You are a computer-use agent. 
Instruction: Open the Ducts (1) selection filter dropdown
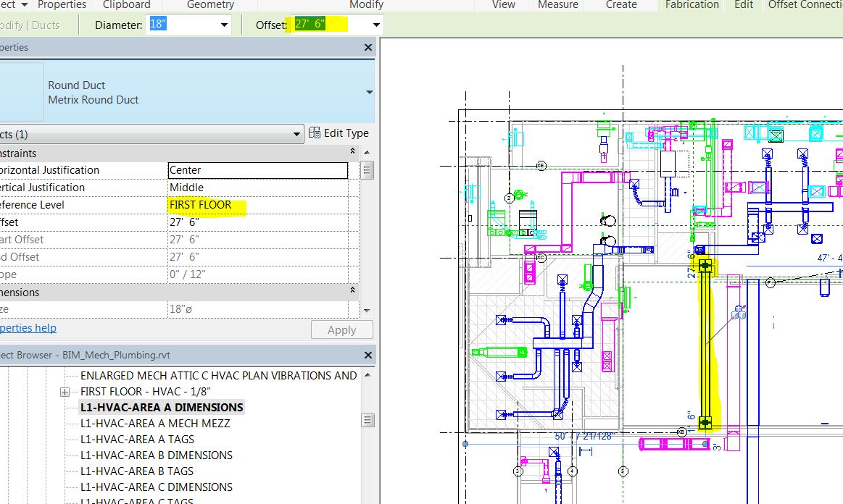point(295,133)
